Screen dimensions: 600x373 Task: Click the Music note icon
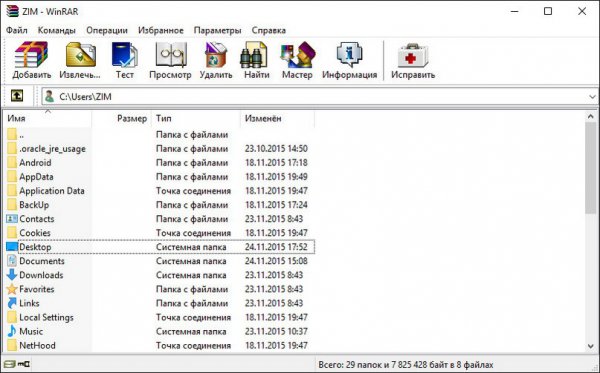tap(12, 331)
